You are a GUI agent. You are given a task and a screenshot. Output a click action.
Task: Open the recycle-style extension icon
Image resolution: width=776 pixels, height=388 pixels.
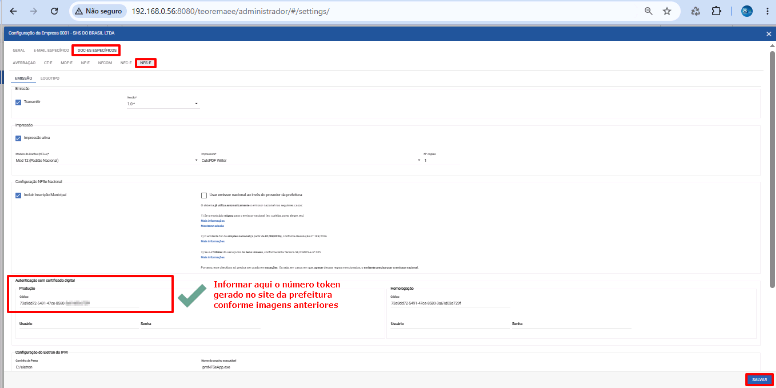click(x=695, y=11)
